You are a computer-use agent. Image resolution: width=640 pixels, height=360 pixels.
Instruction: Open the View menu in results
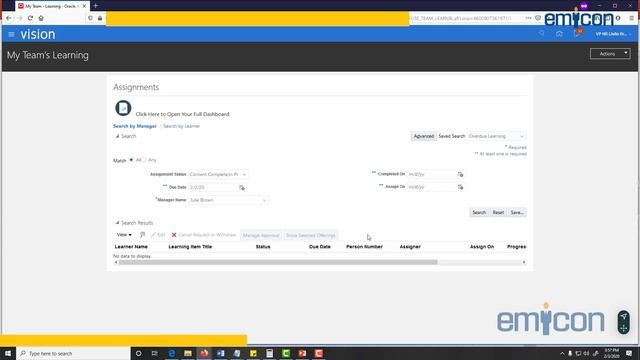(124, 235)
